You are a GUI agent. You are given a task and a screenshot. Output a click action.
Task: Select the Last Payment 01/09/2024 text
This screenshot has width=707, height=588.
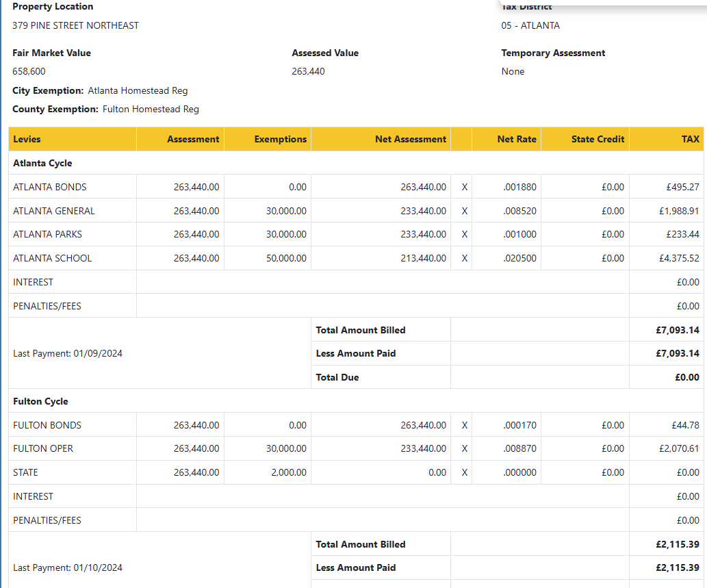pos(68,353)
